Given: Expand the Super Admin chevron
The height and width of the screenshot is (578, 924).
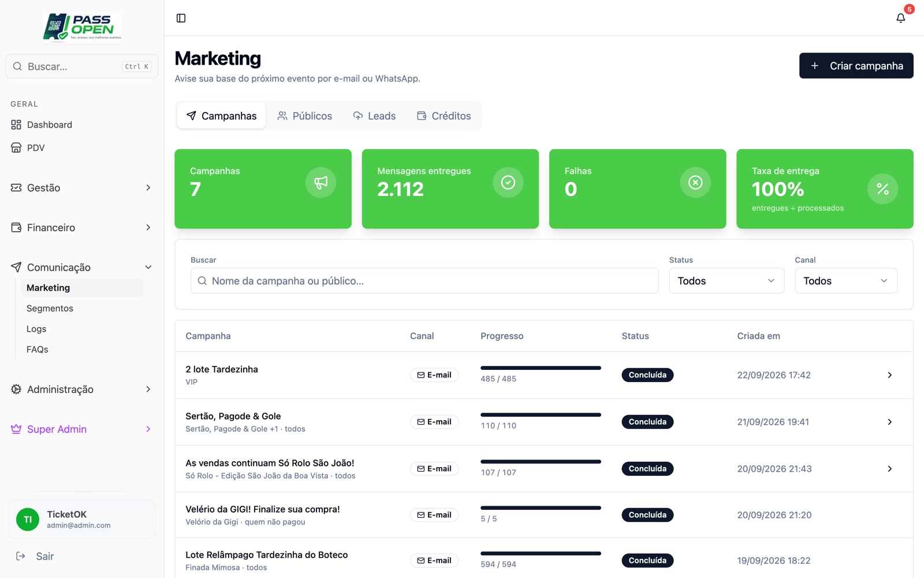Looking at the screenshot, I should (x=148, y=429).
